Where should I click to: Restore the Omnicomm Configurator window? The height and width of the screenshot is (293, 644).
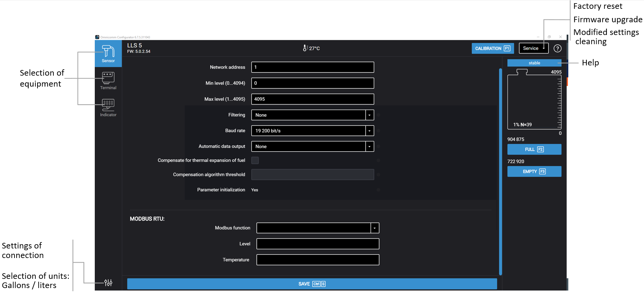[549, 37]
